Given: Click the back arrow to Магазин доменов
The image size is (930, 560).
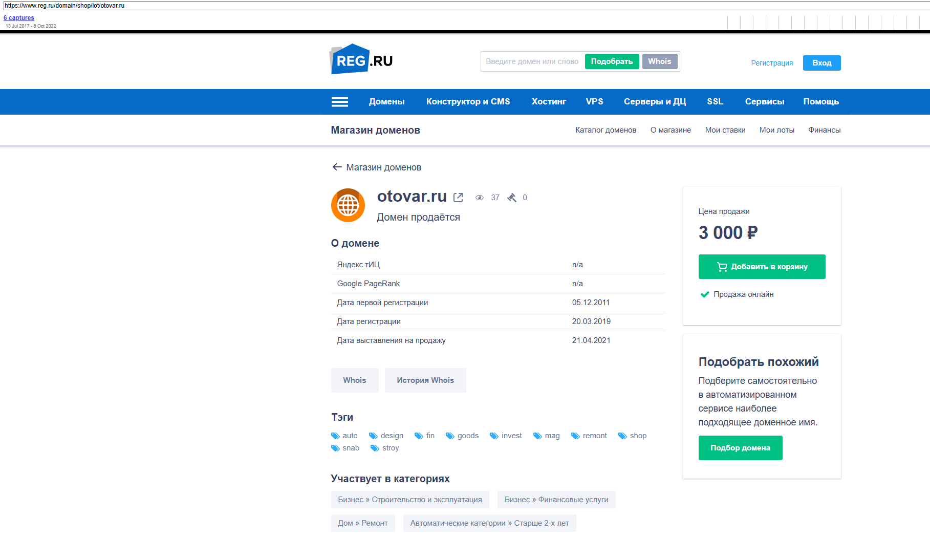Looking at the screenshot, I should 337,167.
